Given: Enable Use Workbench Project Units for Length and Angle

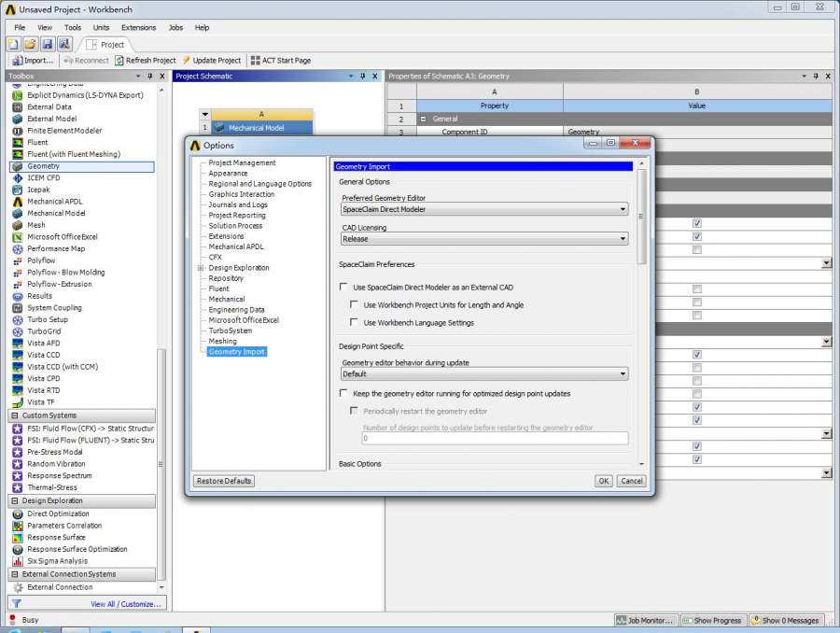Looking at the screenshot, I should (x=354, y=304).
